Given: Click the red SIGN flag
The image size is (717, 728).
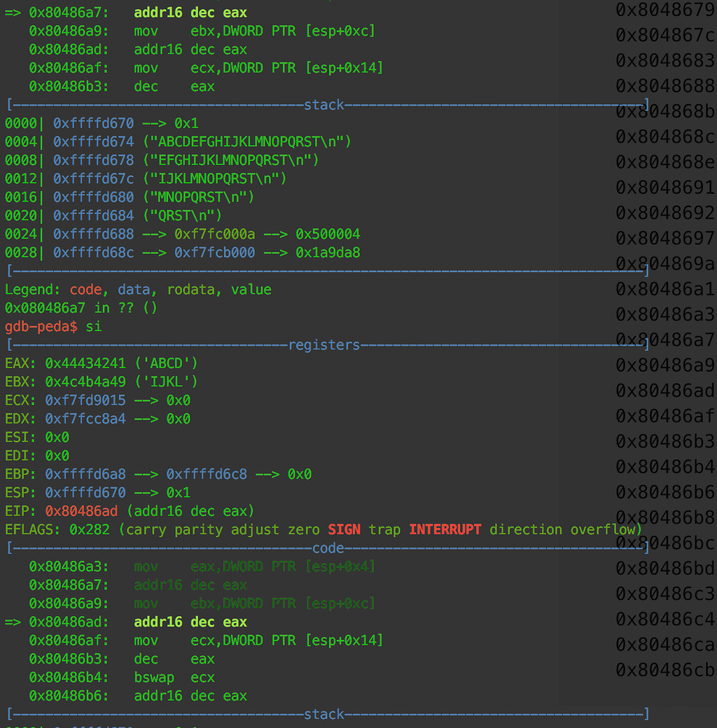Looking at the screenshot, I should [x=344, y=530].
